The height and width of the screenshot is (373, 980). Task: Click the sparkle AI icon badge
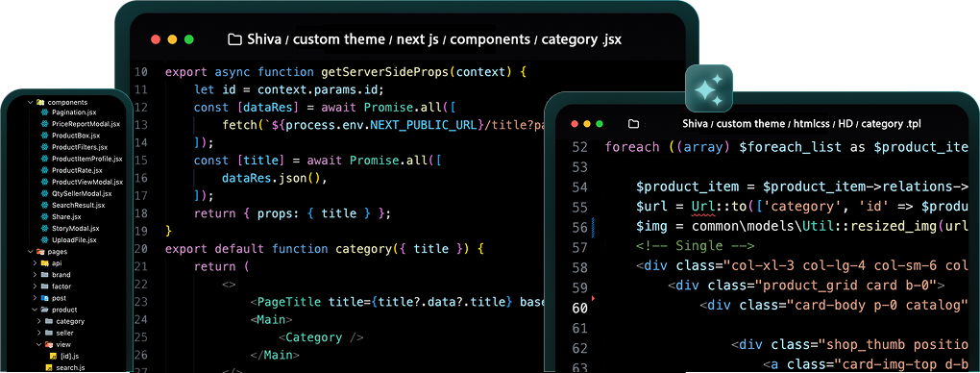click(x=709, y=88)
